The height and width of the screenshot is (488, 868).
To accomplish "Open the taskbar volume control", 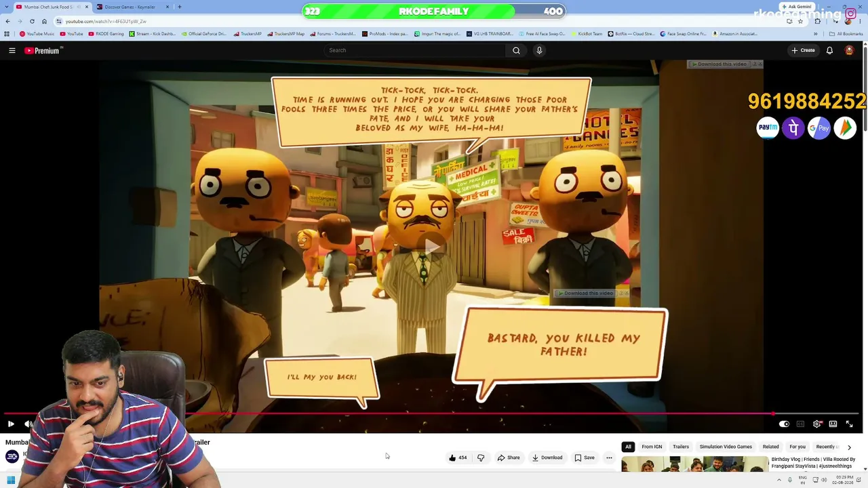I will click(824, 480).
